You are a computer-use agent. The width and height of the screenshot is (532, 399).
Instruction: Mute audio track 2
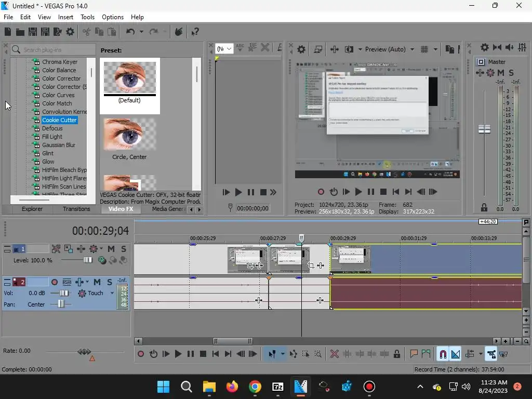pos(97,282)
